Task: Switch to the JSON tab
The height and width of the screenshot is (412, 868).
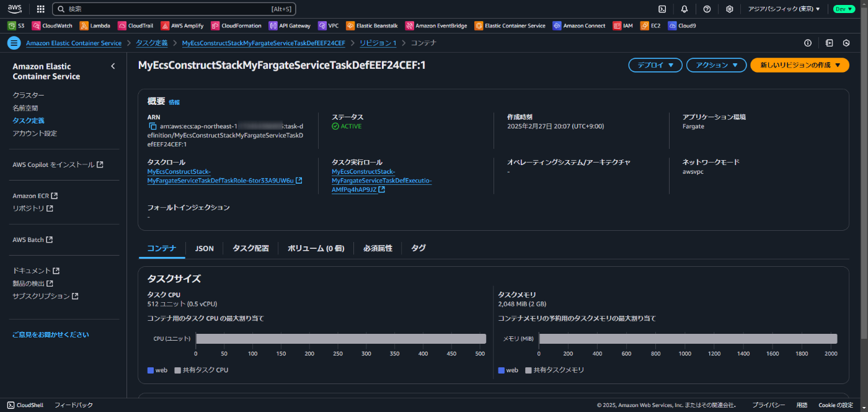Action: point(205,248)
